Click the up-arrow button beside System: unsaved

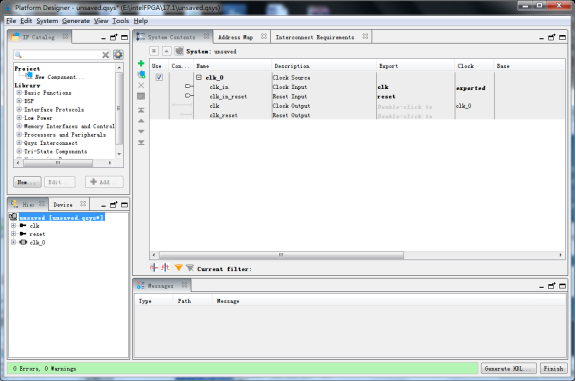click(x=166, y=51)
